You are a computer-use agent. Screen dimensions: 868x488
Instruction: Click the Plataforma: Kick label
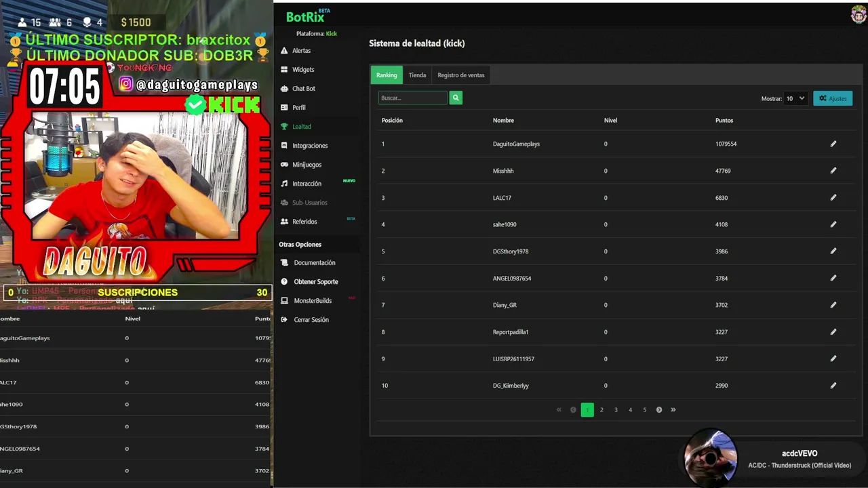tap(316, 34)
